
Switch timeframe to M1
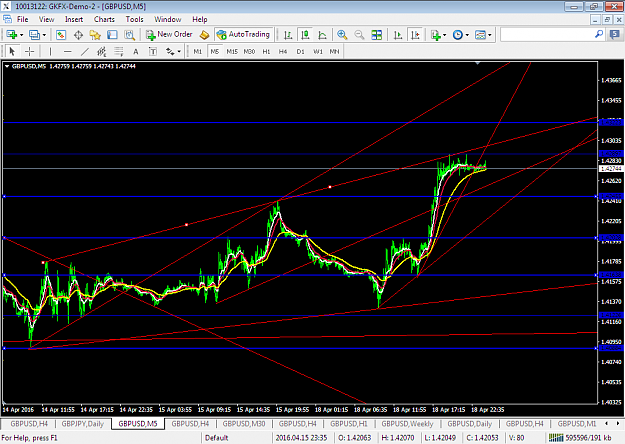pos(198,51)
